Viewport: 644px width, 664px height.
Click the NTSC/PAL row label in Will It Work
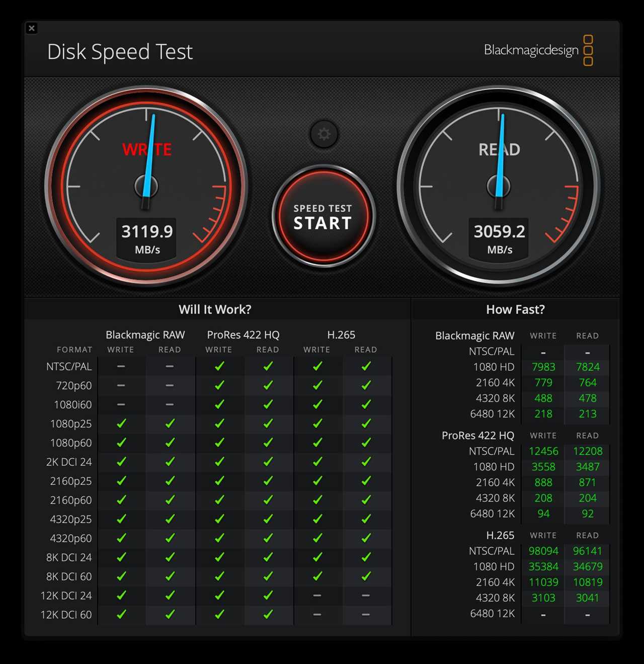coord(69,367)
